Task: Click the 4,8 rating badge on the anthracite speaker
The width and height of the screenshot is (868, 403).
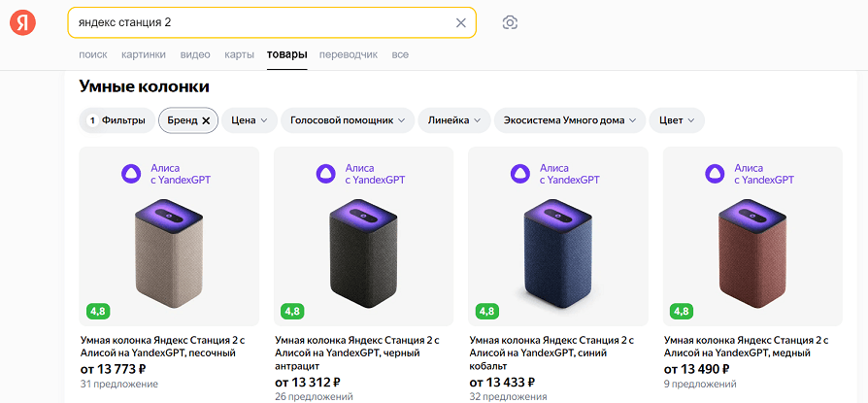Action: click(292, 312)
